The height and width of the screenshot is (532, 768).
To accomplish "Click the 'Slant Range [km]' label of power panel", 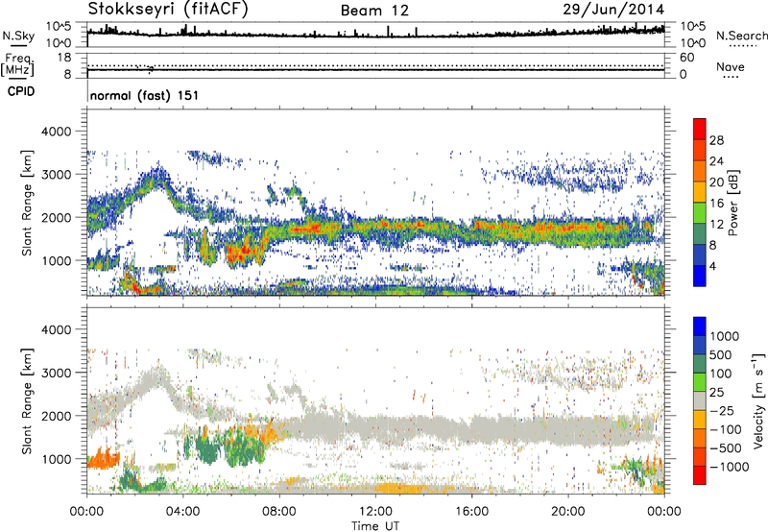I will (x=27, y=204).
